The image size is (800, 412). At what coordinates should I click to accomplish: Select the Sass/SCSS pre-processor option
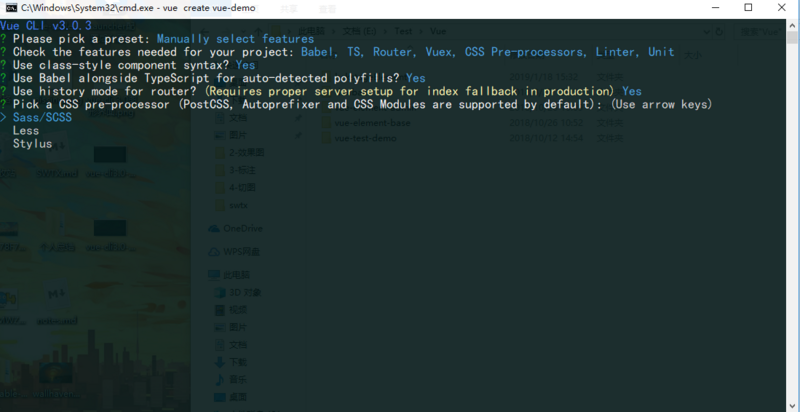pos(42,118)
